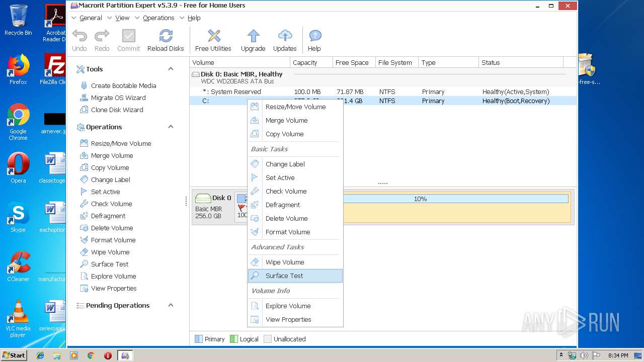
Task: Select Check Volume in the sidebar
Action: (x=106, y=204)
